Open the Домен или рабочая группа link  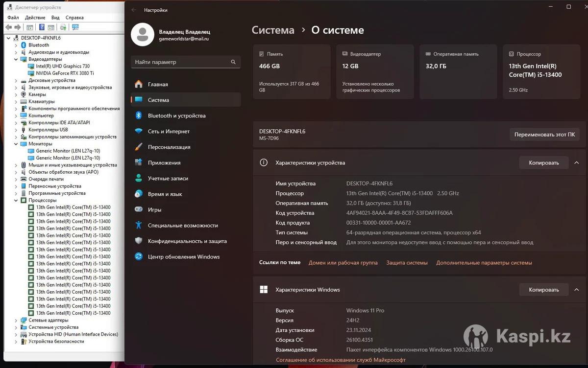click(x=343, y=263)
